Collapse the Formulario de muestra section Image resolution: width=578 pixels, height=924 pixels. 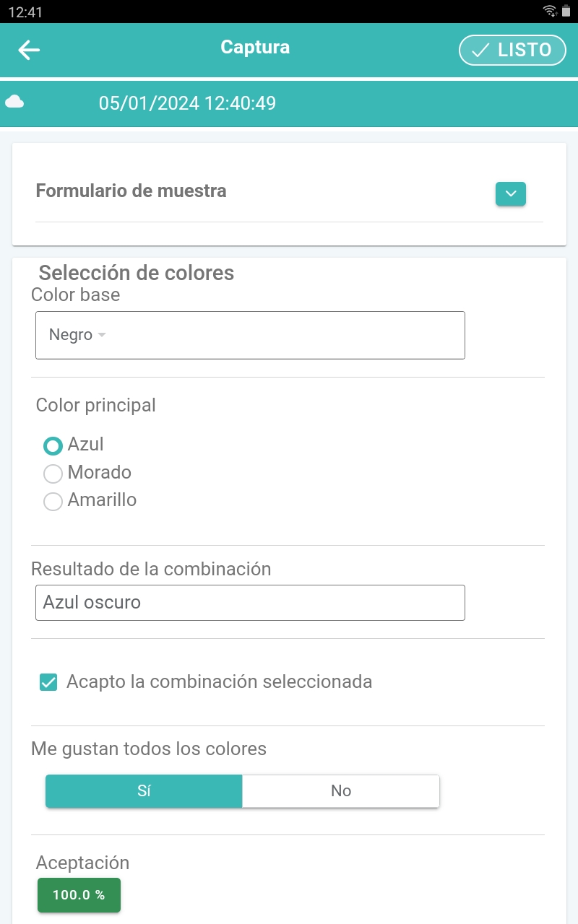click(x=510, y=193)
